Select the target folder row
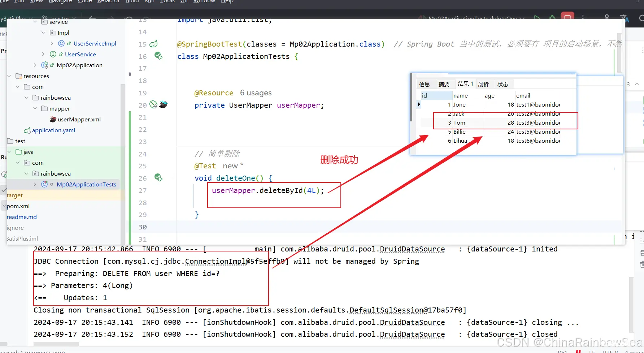 [x=66, y=195]
